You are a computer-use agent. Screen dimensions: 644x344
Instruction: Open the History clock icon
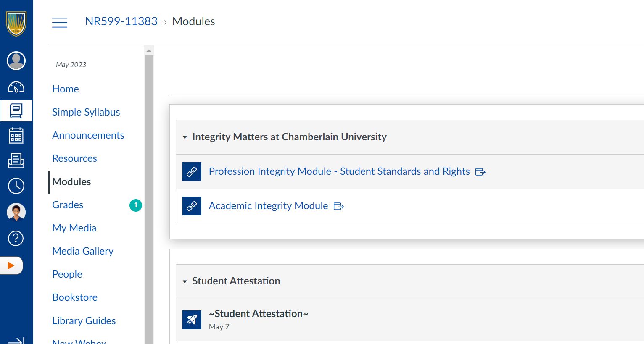[16, 186]
